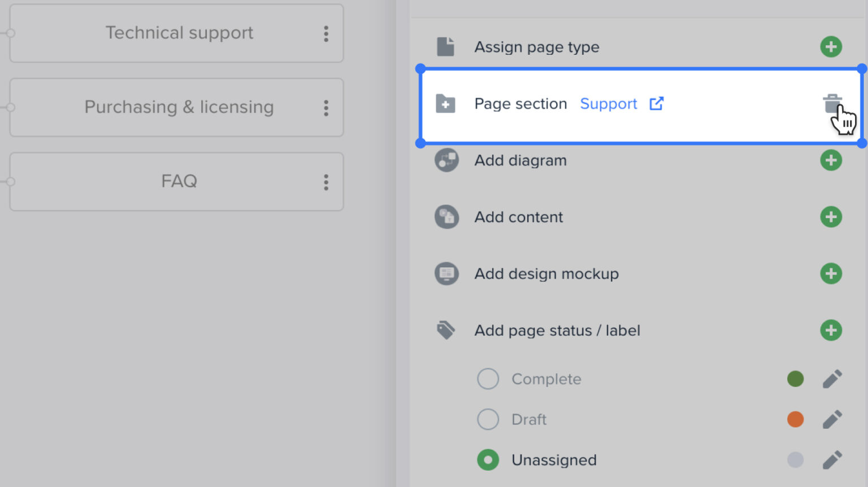Click the Add page status tag icon
The width and height of the screenshot is (868, 487).
click(446, 331)
